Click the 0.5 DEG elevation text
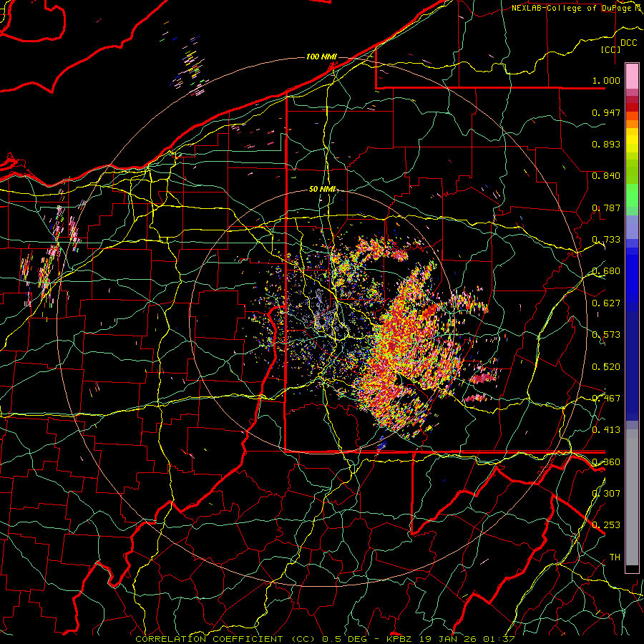The height and width of the screenshot is (644, 644). click(x=344, y=639)
